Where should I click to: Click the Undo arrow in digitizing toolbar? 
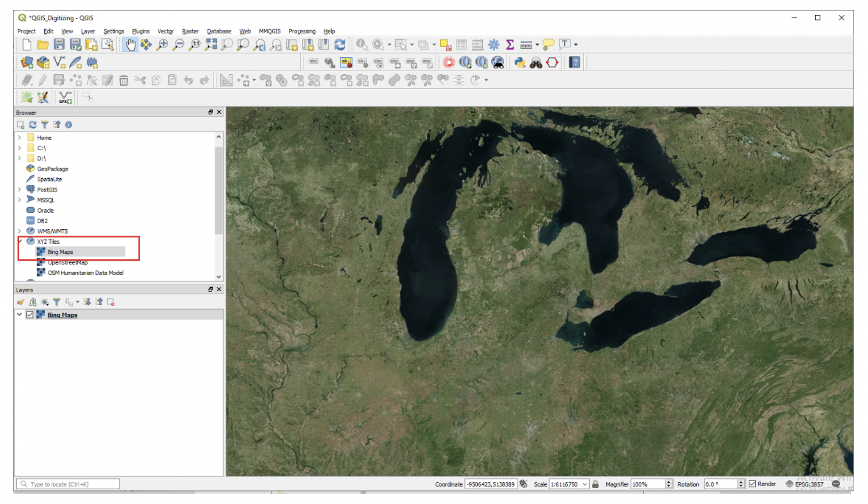(x=188, y=80)
